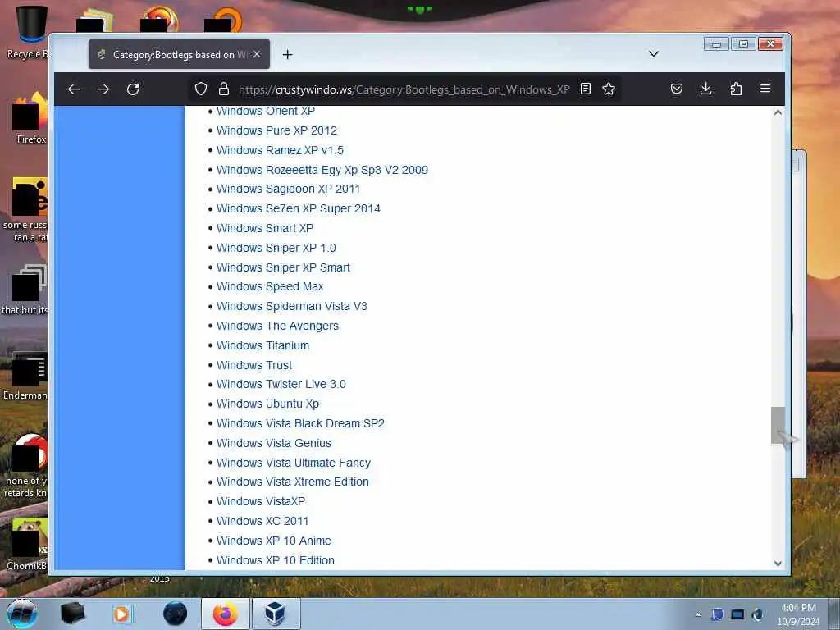Launch the media player taskbar icon
Screen dimensions: 840x630
121,614
